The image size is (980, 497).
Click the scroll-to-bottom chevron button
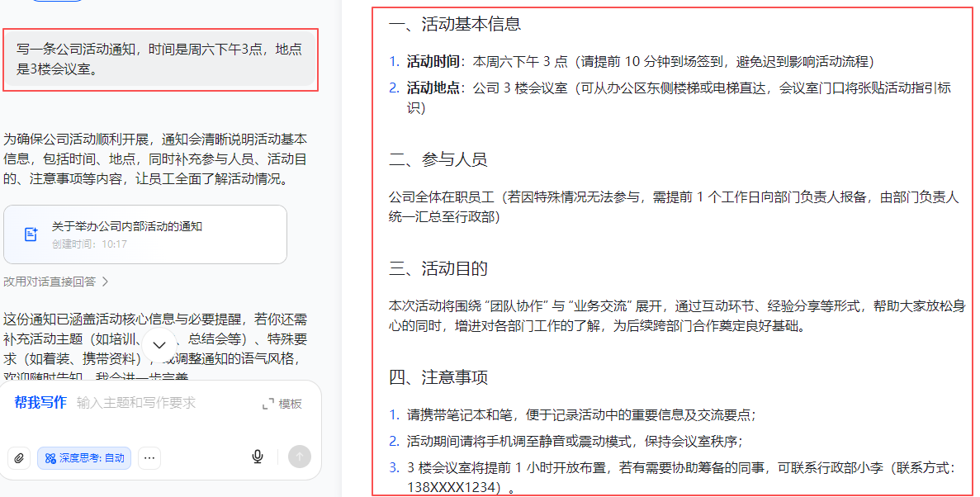tap(160, 344)
